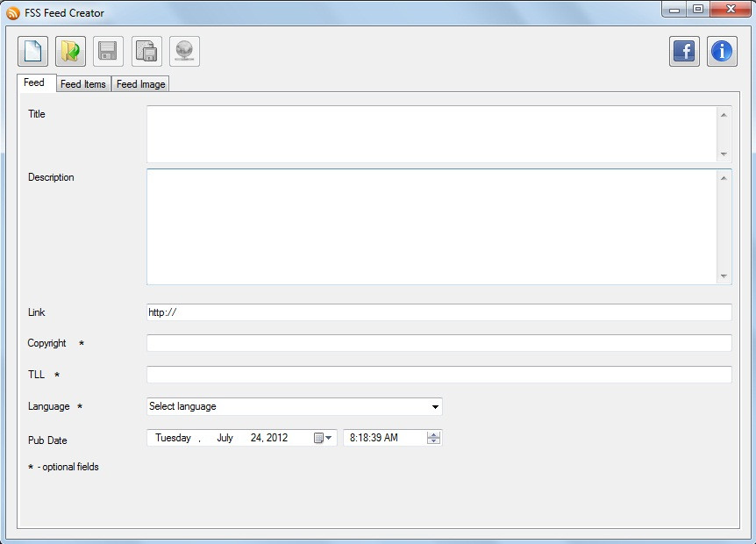Select the month July in Pub Date
Image resolution: width=756 pixels, height=544 pixels.
(225, 438)
